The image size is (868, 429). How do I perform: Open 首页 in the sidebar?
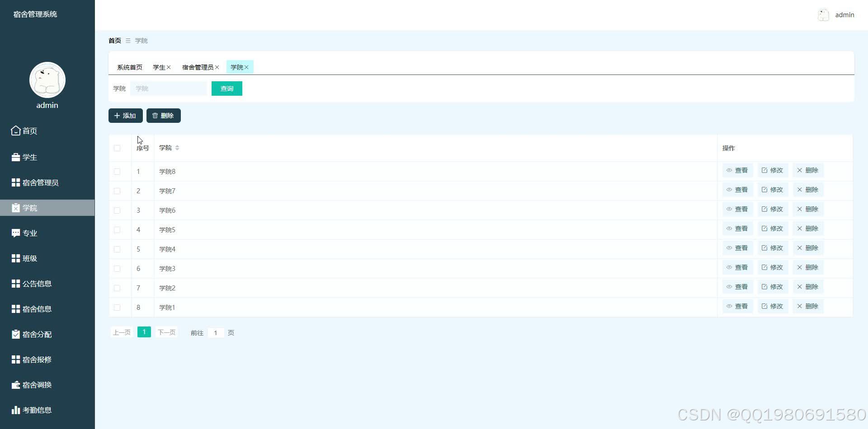pos(47,131)
